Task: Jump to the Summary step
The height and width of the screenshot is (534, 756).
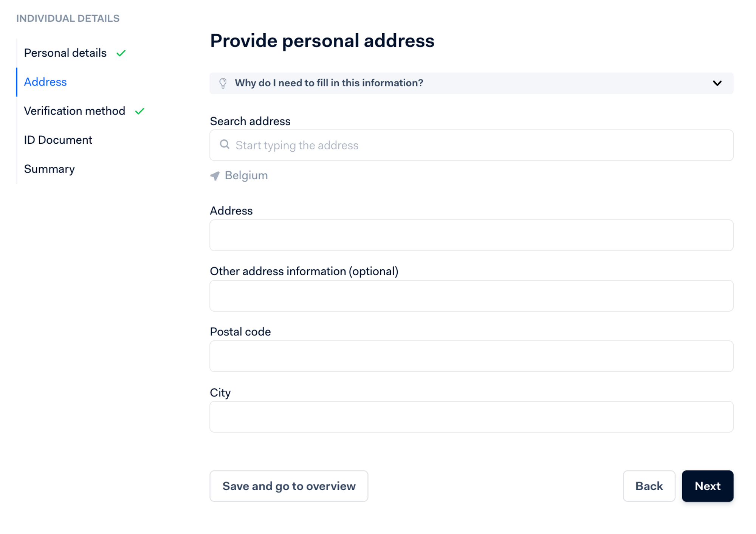Action: (x=49, y=169)
